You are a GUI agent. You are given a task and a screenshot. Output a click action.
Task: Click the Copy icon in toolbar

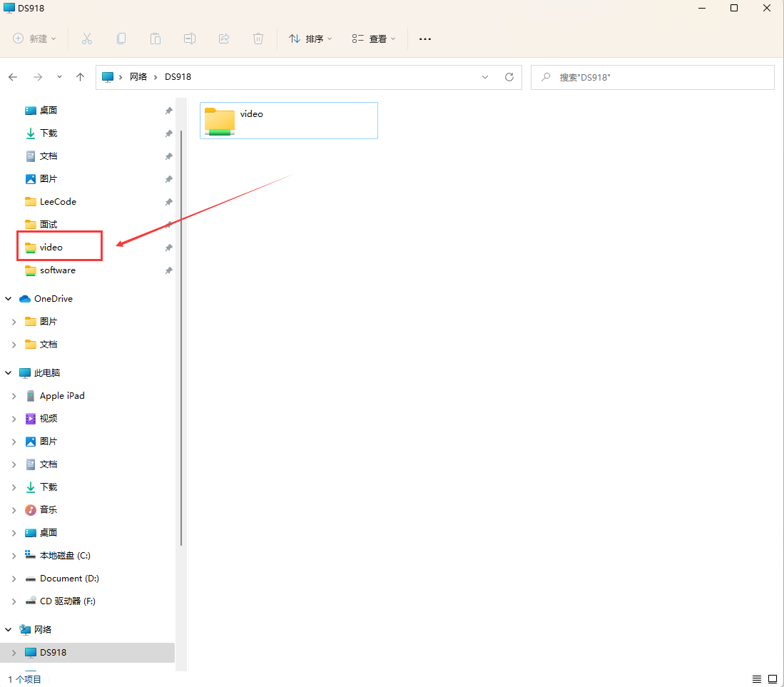121,39
